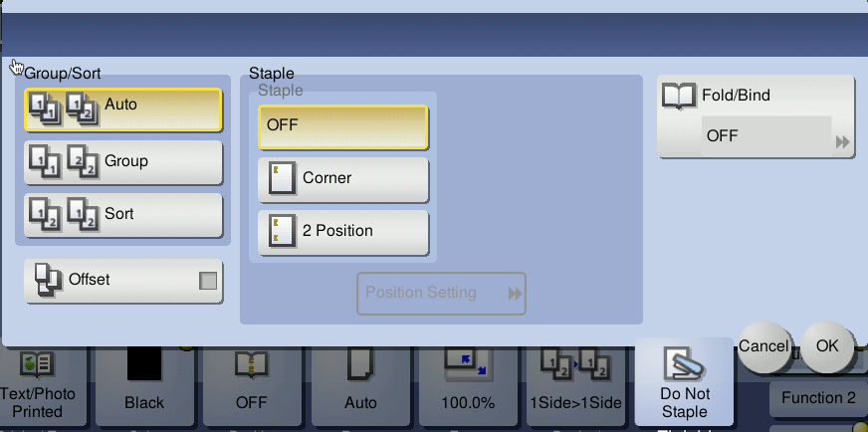Expand Fold/Bind OFF options arrow
The width and height of the screenshot is (868, 432).
842,142
